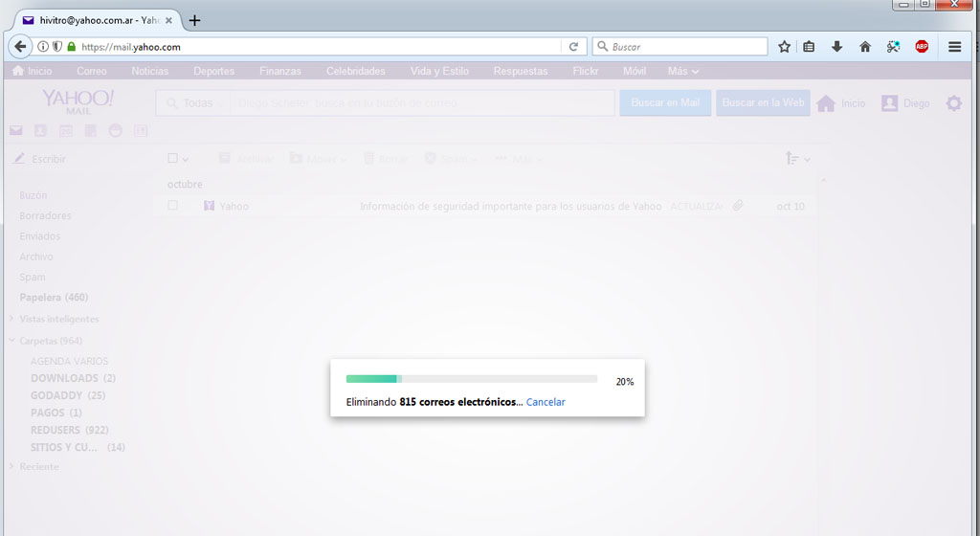Toggle the select-all checkbox in mail toolbar

tap(172, 159)
